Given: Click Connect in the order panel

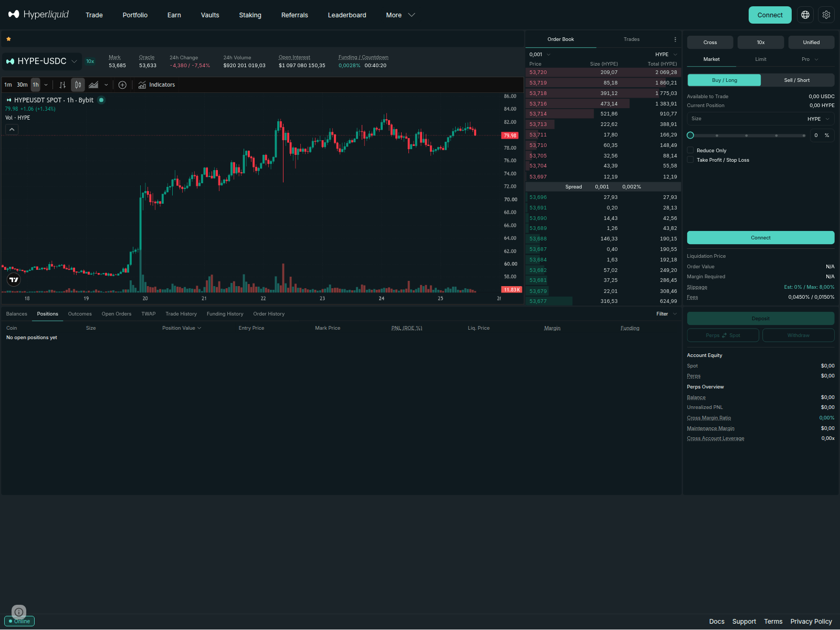Looking at the screenshot, I should pos(761,238).
